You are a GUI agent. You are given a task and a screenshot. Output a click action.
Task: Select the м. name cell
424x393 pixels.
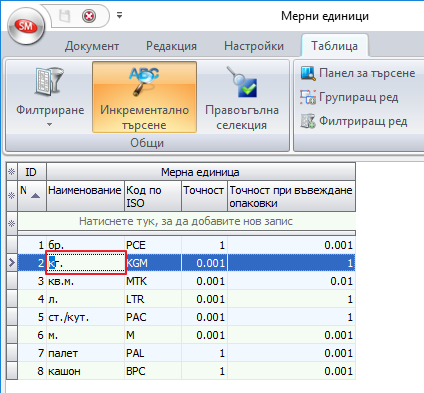click(85, 335)
